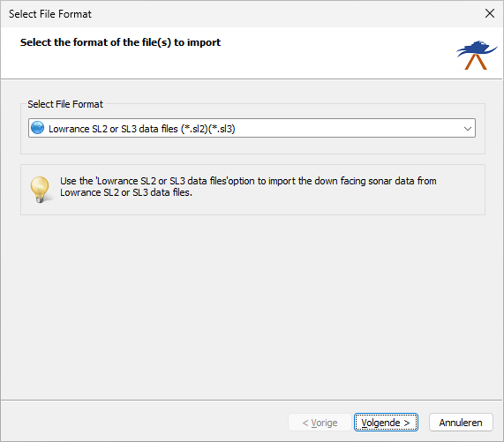Viewport: 504px width, 442px height.
Task: Click the hint text about down facing sonar
Action: pyautogui.click(x=248, y=181)
